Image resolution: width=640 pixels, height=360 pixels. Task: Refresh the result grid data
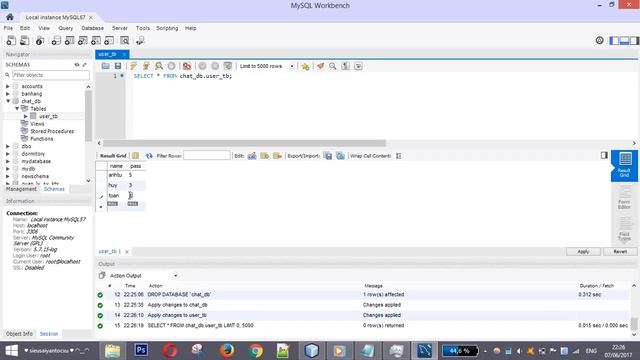point(149,156)
